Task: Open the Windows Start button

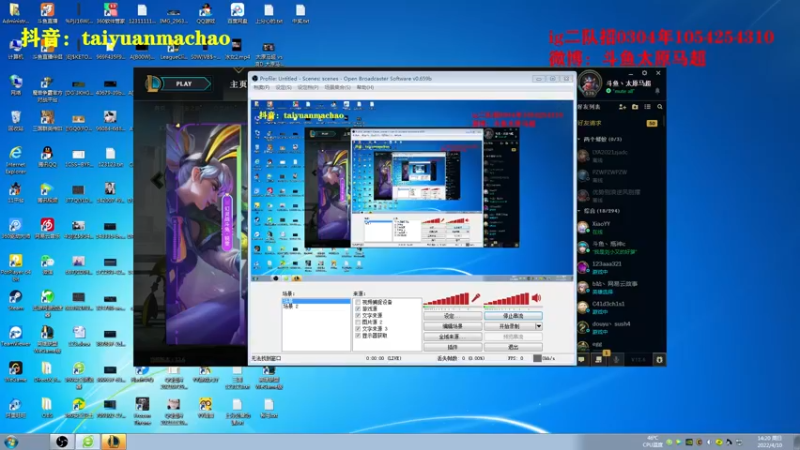Action: [11, 442]
